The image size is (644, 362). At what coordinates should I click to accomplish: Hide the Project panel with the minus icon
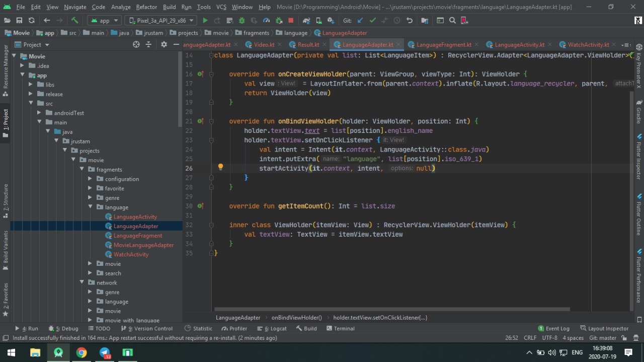tap(177, 44)
